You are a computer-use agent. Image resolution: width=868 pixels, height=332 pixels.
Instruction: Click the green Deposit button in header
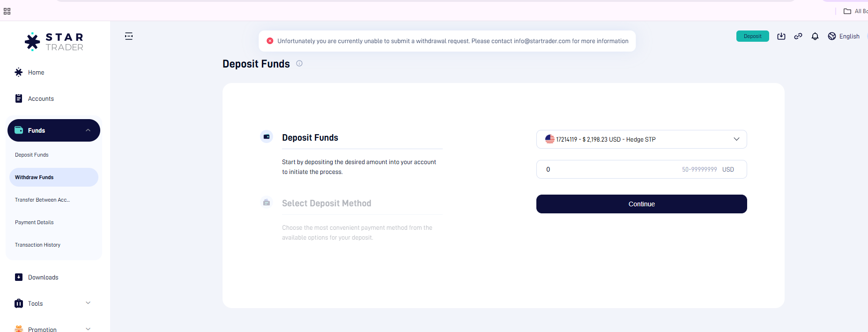[x=752, y=36]
